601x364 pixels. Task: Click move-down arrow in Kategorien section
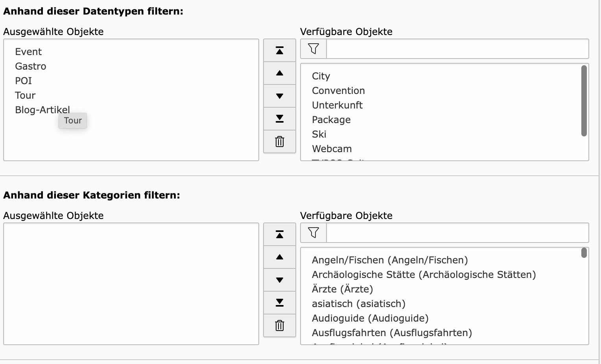point(280,280)
